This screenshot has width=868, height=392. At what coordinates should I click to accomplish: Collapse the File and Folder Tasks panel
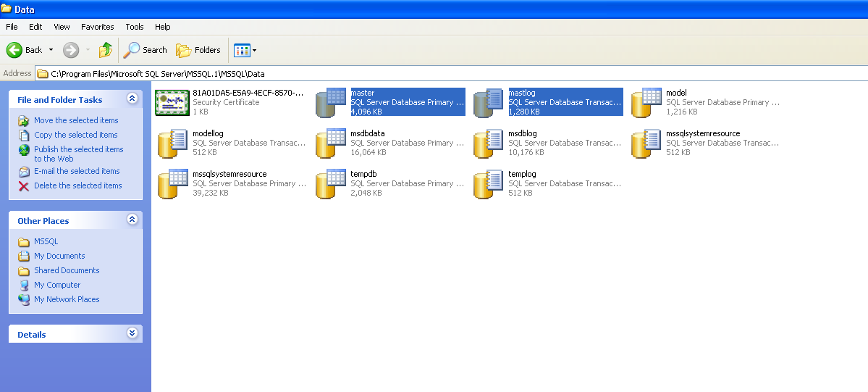tap(132, 99)
